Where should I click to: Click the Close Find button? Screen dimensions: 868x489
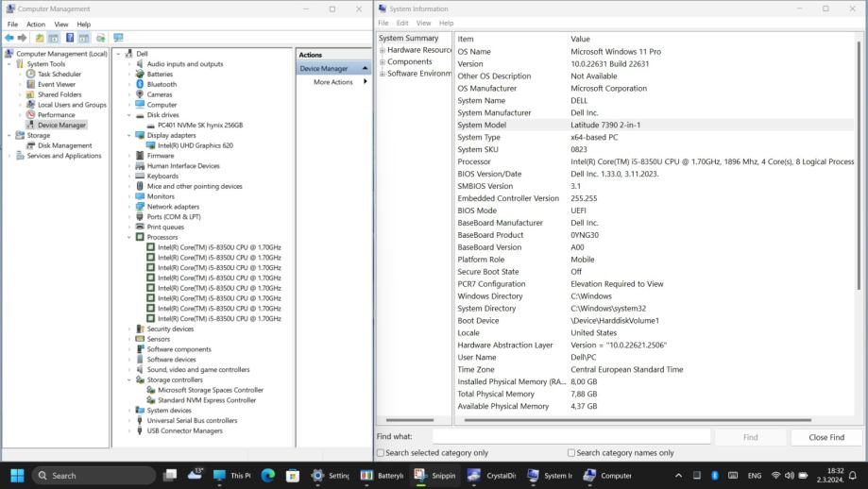826,437
